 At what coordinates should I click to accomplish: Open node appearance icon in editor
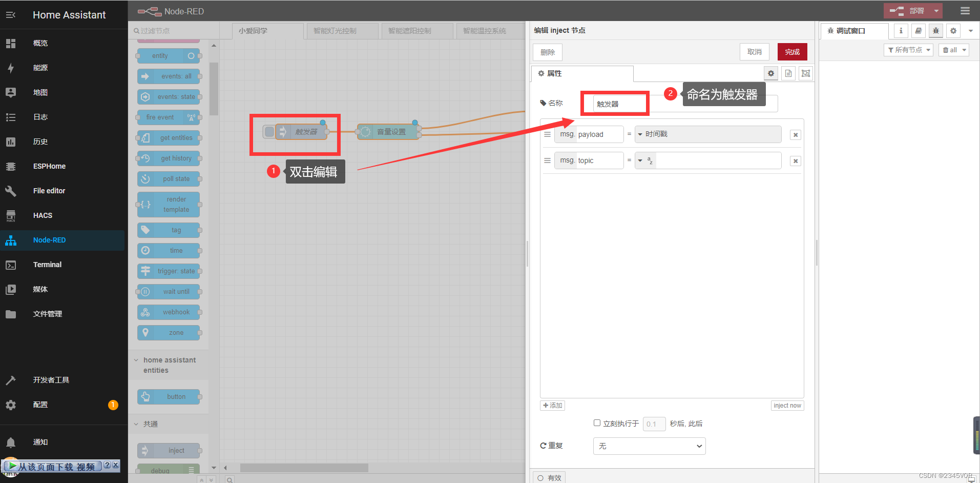(806, 73)
